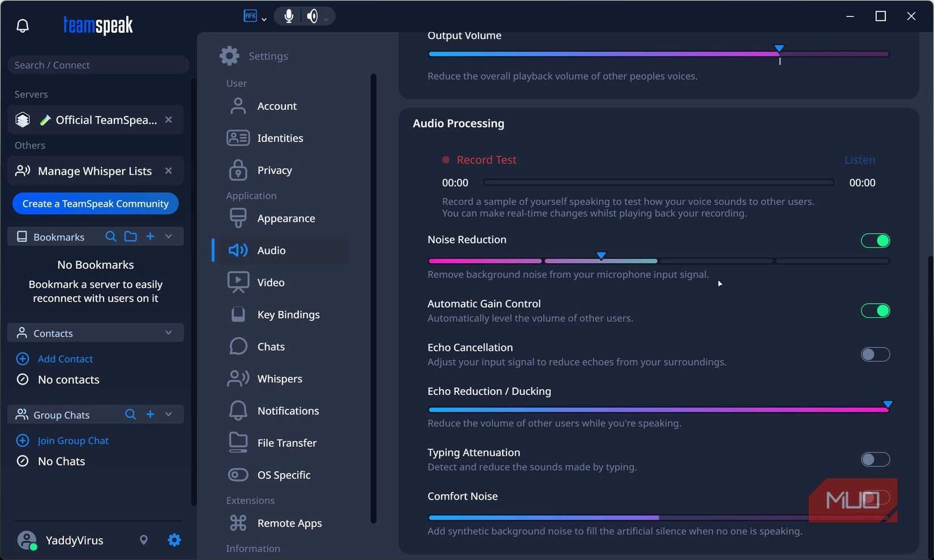Close the Official TeamSpeak server entry
The height and width of the screenshot is (560, 934).
169,120
